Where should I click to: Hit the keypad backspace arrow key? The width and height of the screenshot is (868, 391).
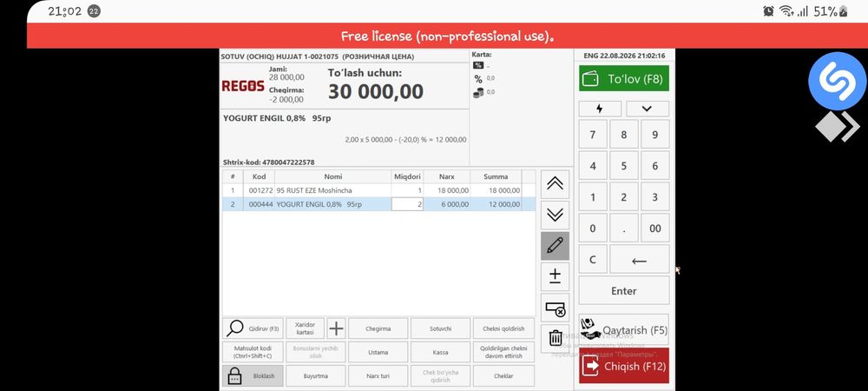640,259
